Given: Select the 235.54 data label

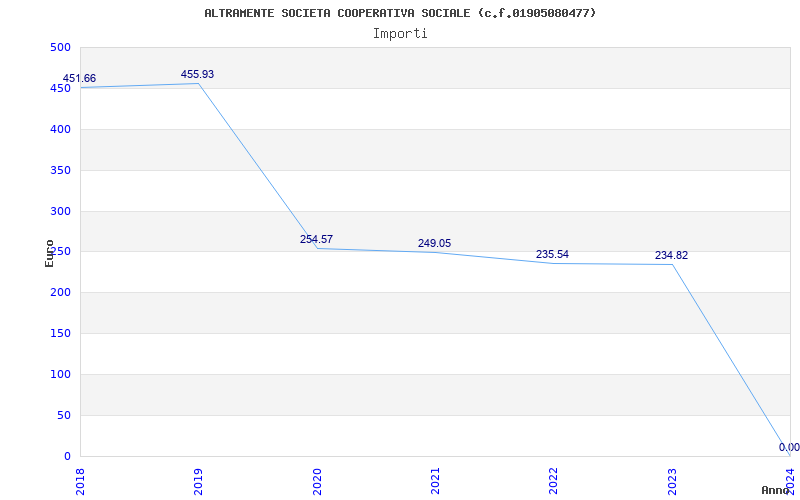Looking at the screenshot, I should point(552,255).
